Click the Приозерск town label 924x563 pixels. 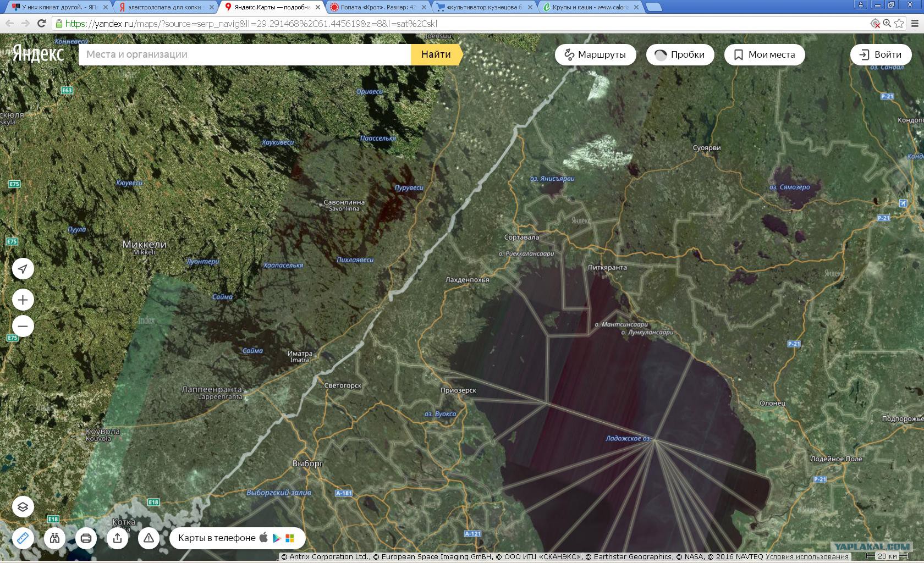click(x=458, y=390)
